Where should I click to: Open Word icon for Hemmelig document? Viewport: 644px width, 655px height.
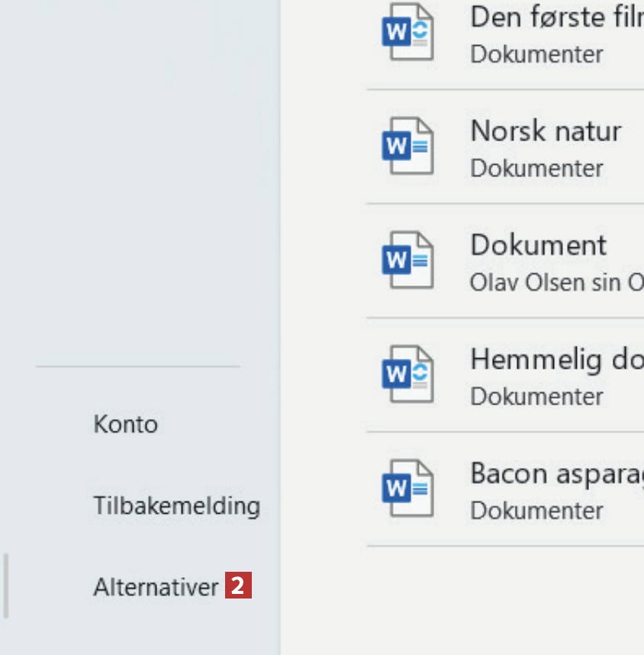click(x=407, y=374)
